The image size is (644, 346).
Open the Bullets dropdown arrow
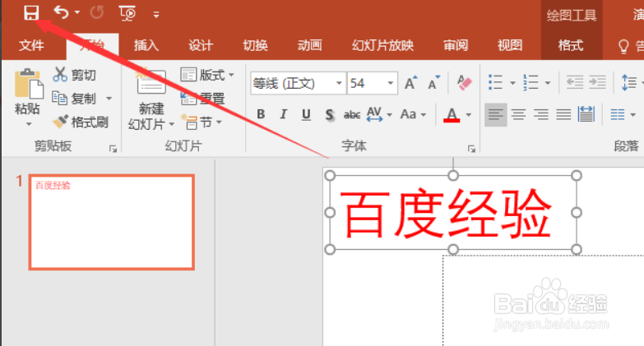tap(512, 83)
